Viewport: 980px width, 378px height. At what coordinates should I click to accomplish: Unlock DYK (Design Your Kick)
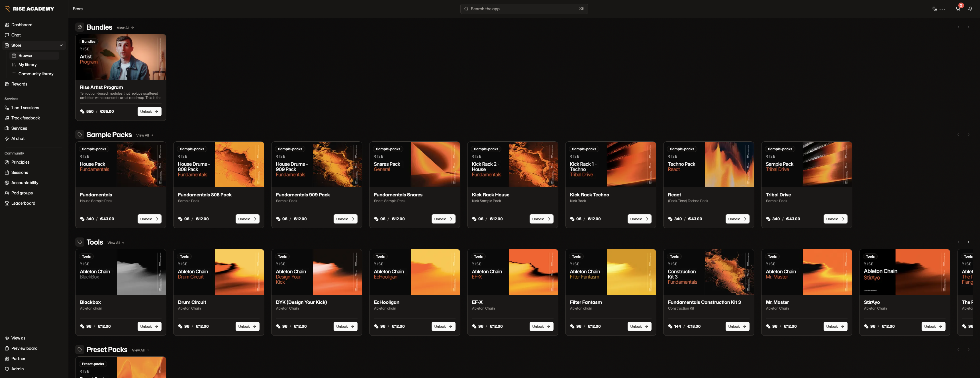click(346, 327)
